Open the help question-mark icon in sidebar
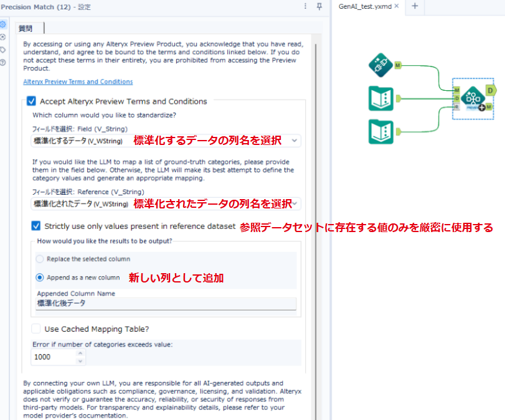The image size is (505, 420). 3,62
